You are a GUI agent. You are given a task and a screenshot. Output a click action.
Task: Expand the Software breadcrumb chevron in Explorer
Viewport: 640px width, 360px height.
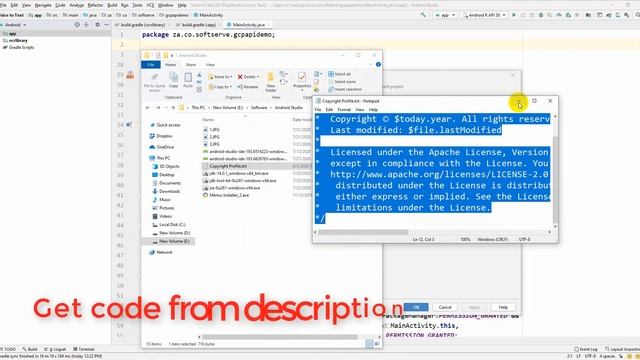click(x=271, y=108)
